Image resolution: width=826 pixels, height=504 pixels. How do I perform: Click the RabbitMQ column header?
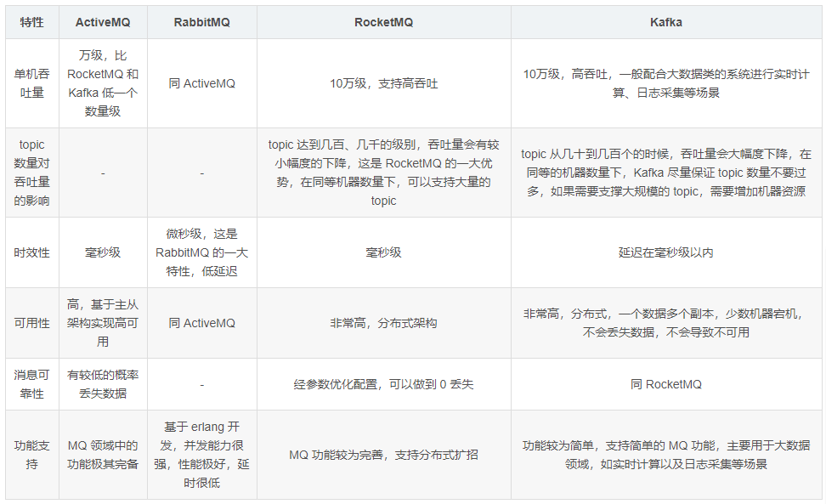[x=201, y=23]
